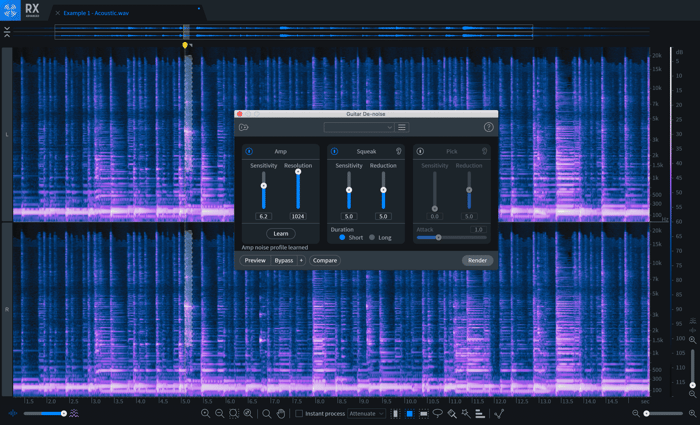Click the Learn button

(x=281, y=233)
